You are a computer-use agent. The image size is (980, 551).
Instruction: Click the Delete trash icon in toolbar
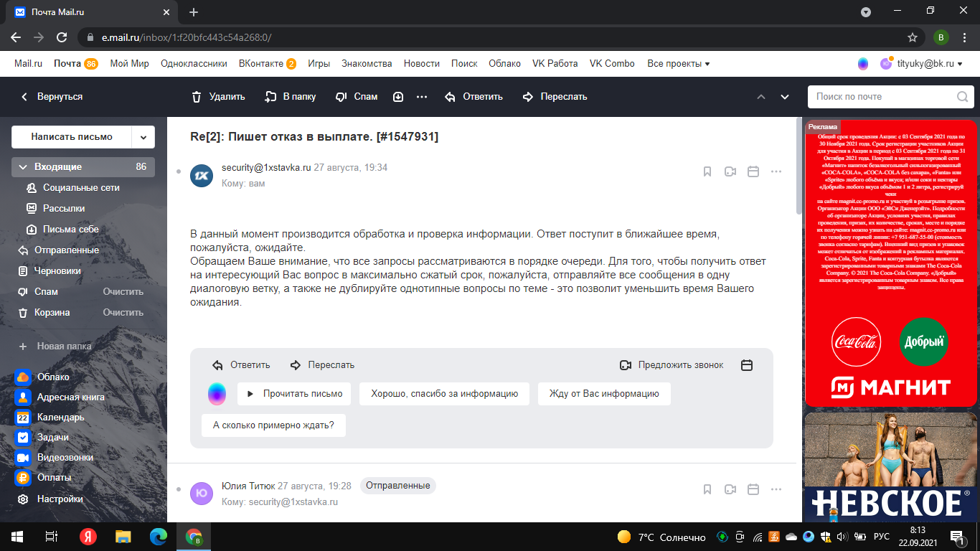click(x=197, y=97)
